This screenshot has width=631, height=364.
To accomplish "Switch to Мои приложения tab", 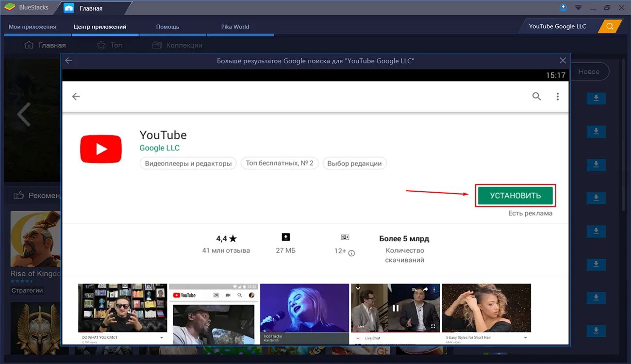I will (x=33, y=27).
